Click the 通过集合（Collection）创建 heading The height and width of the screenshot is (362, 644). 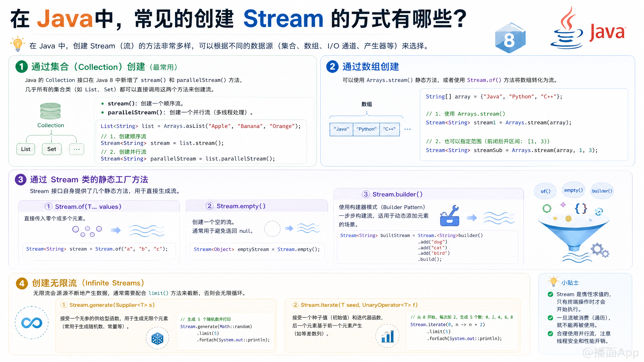88,67
